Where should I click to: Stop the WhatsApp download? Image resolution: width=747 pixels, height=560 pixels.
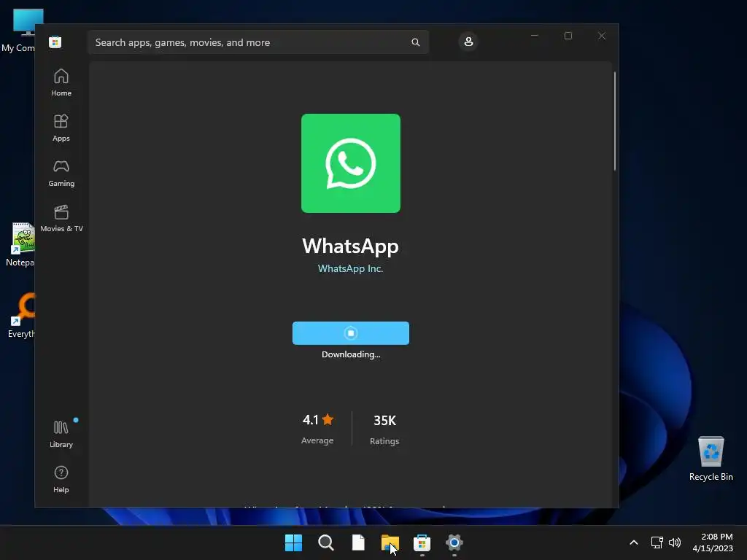click(351, 333)
